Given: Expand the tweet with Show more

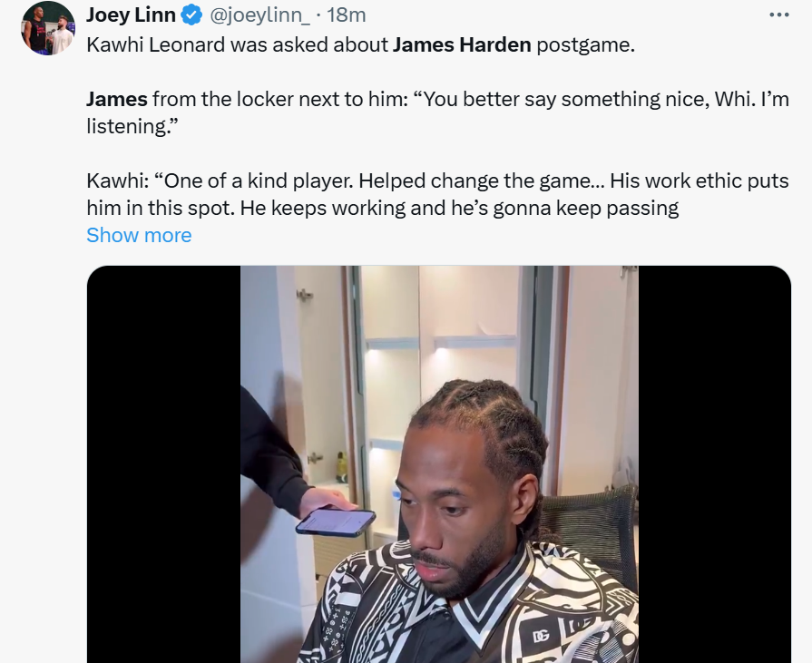Looking at the screenshot, I should pyautogui.click(x=139, y=235).
